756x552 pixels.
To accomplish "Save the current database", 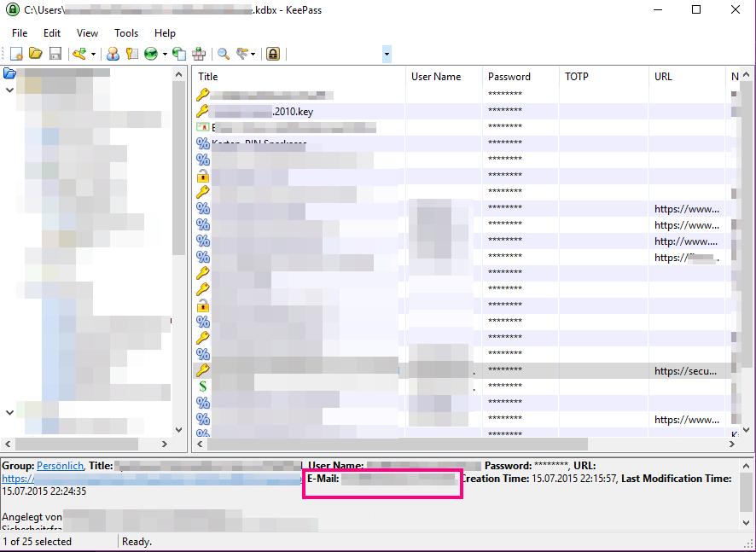I will point(55,53).
